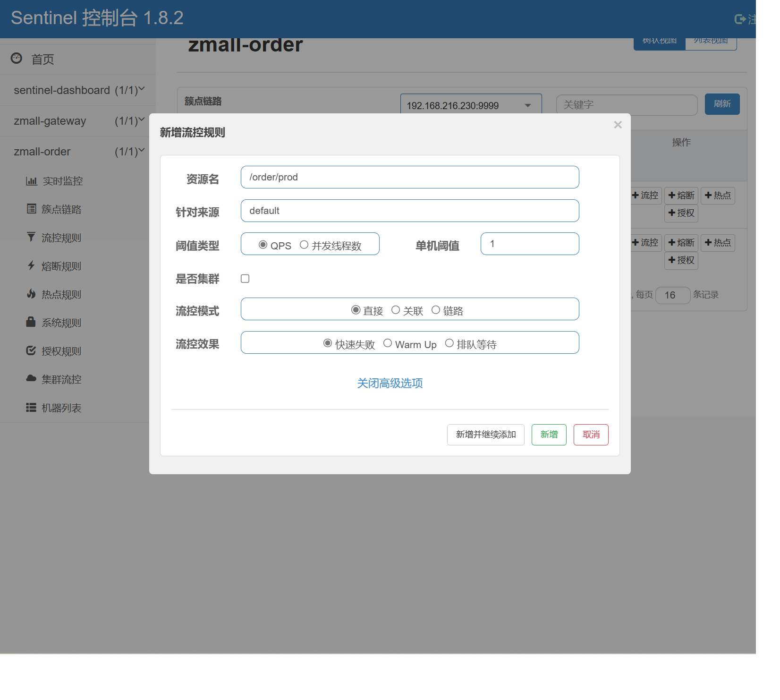This screenshot has height=700, width=780.
Task: Select 直接 flow control mode
Action: click(x=356, y=310)
